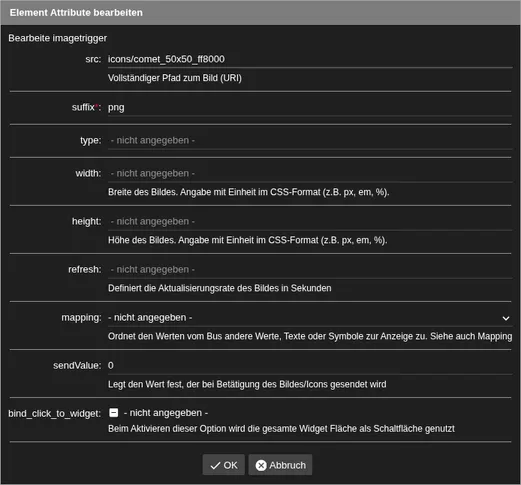The height and width of the screenshot is (485, 521).
Task: Click the 'sendValue:' field label
Action: pos(77,366)
